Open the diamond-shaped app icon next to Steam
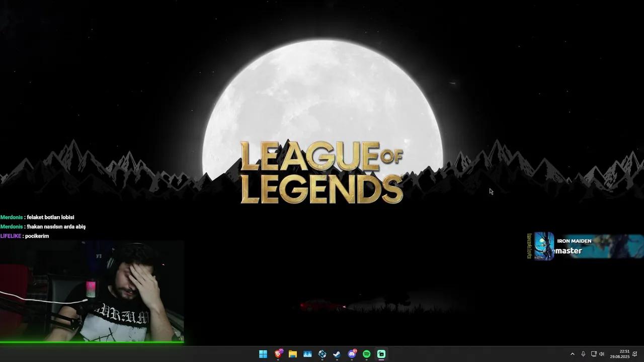Viewport: 644px width, 362px height. coord(323,354)
